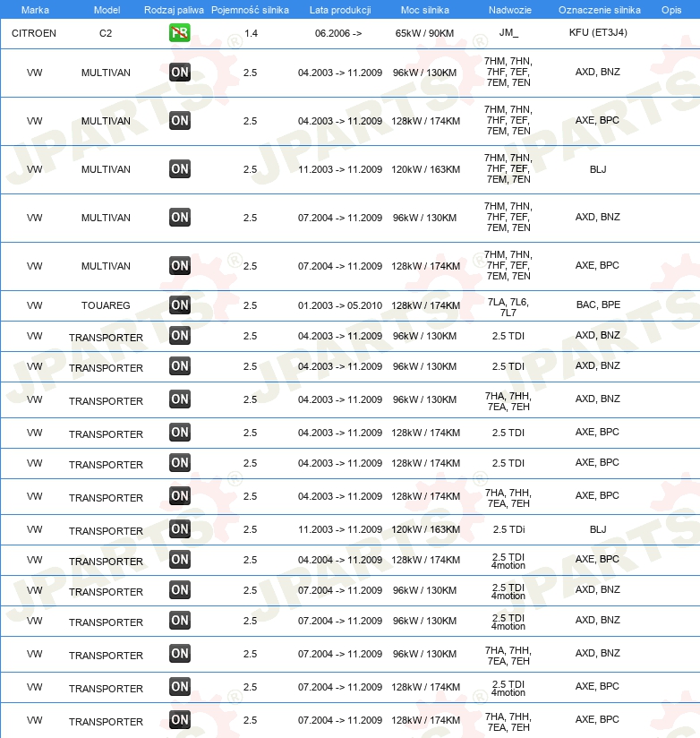Select the TOUAREG model cell
The image size is (700, 738).
106,305
